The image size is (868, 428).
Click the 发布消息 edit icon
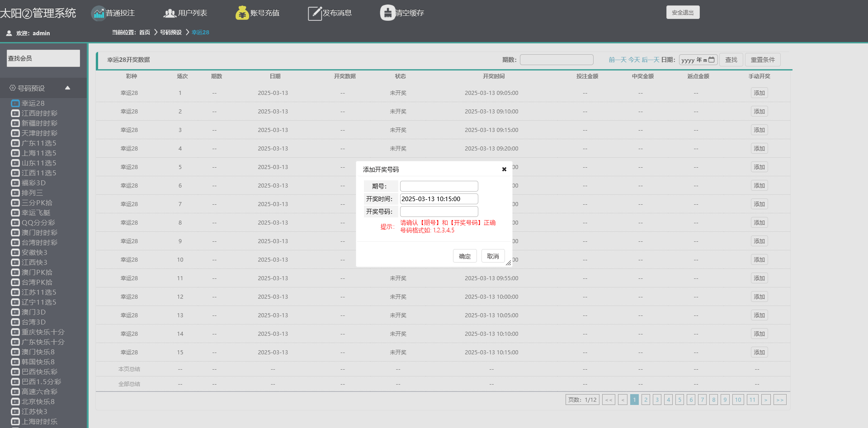tap(315, 13)
